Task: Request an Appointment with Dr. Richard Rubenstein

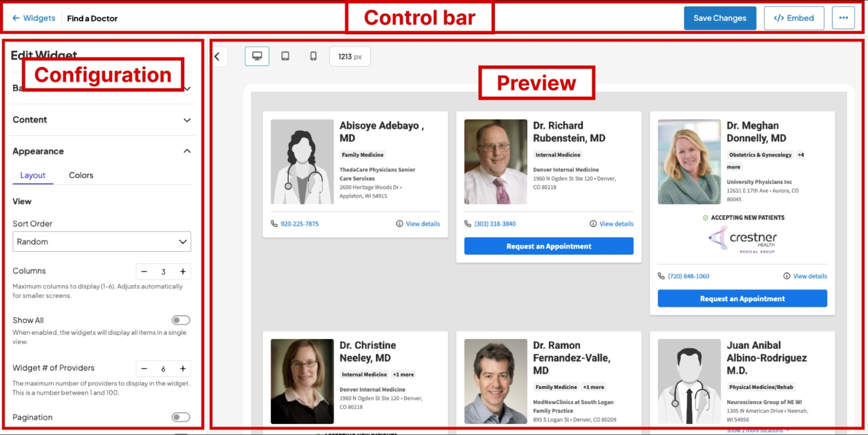Action: coord(548,246)
